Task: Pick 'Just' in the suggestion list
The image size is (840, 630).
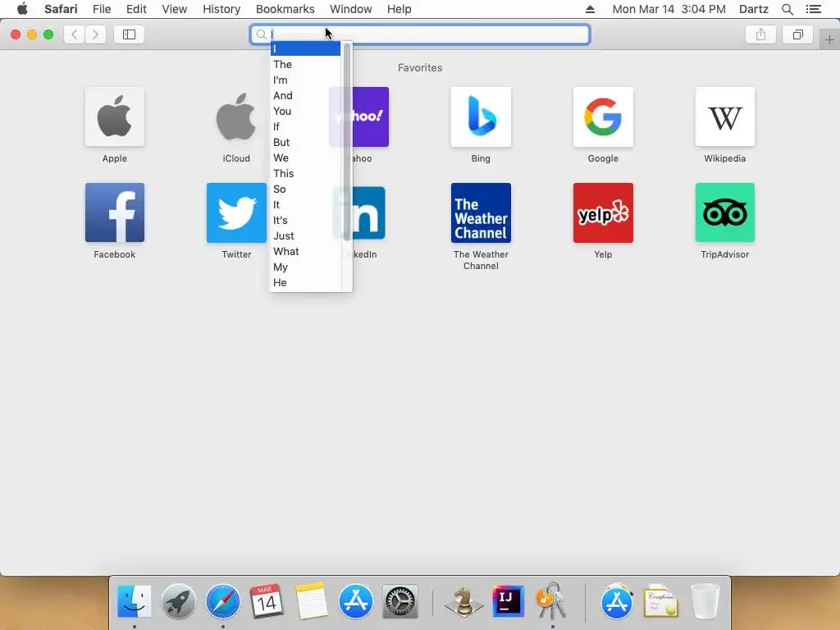Action: coord(305,235)
